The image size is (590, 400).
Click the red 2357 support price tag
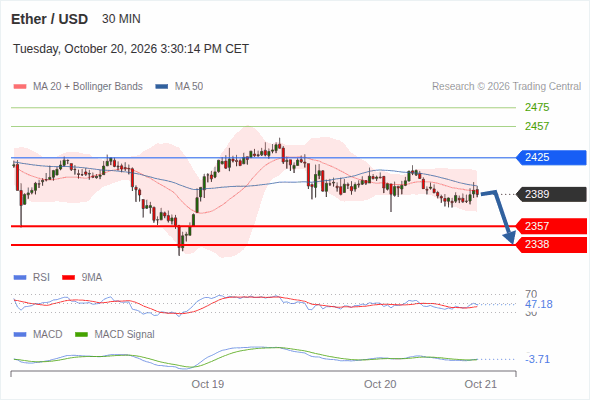[x=551, y=226]
